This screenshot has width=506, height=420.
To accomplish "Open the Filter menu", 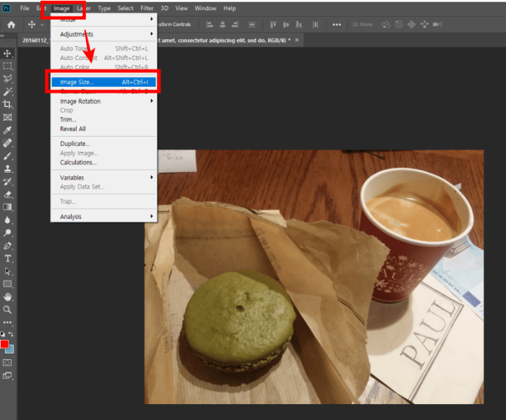I will tap(147, 9).
